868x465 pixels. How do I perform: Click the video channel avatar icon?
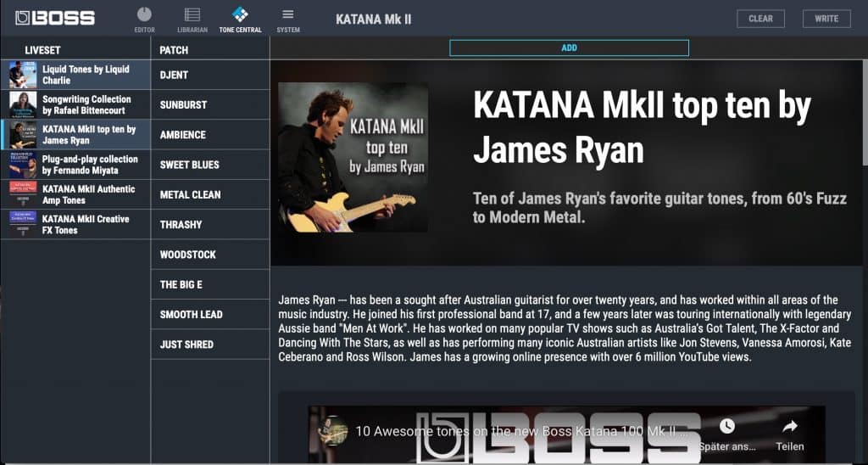pyautogui.click(x=332, y=431)
